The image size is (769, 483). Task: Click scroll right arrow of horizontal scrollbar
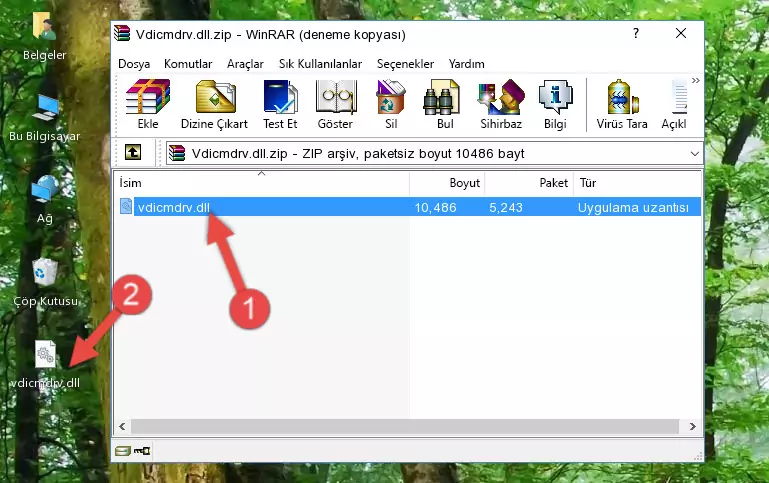[x=692, y=427]
